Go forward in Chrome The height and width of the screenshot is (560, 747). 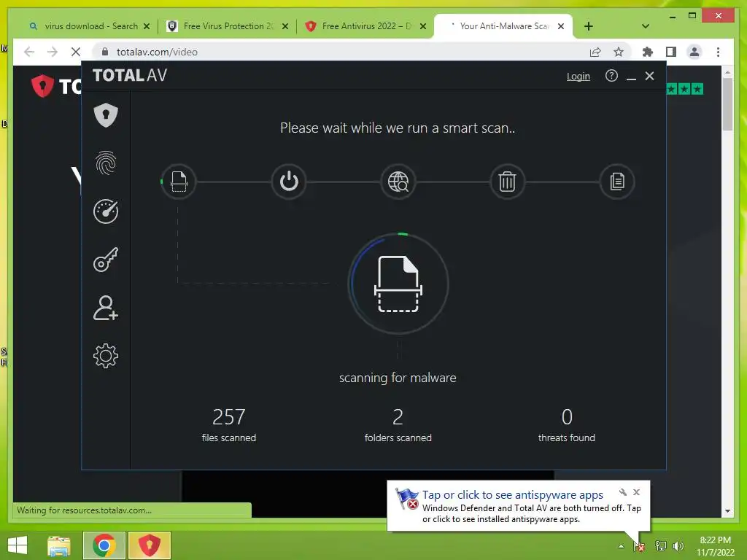tap(53, 52)
